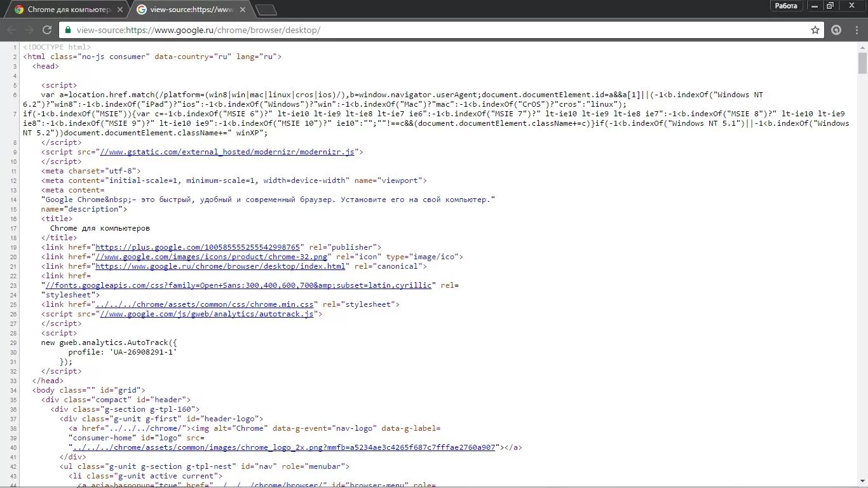Viewport: 868px width, 488px height.
Task: Open the chrome_logo_2x.png image link
Action: (283, 447)
